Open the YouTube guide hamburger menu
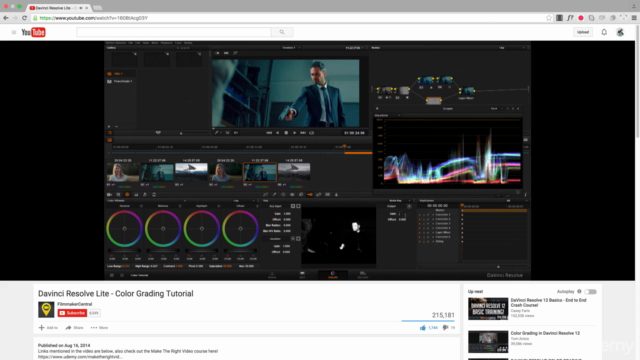 click(14, 32)
